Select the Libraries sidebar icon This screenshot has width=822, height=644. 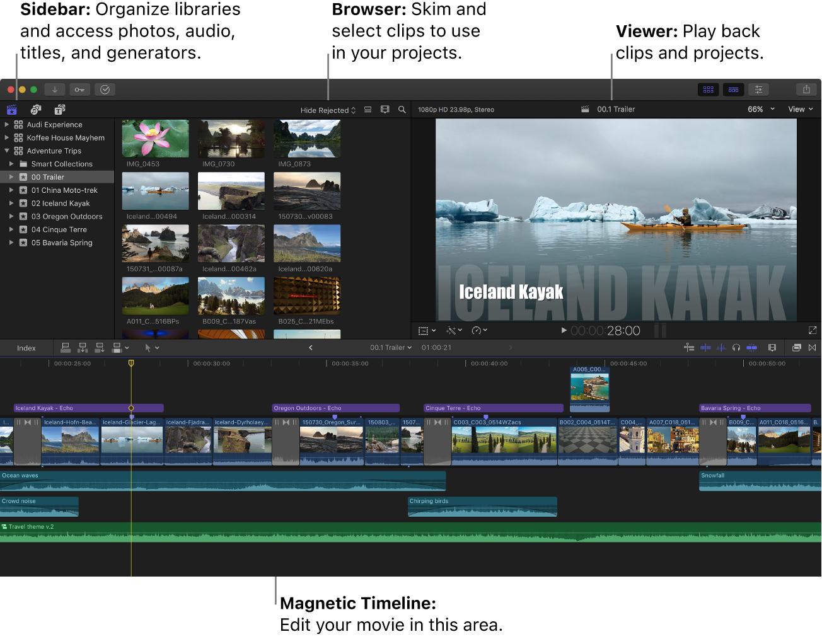[x=11, y=109]
